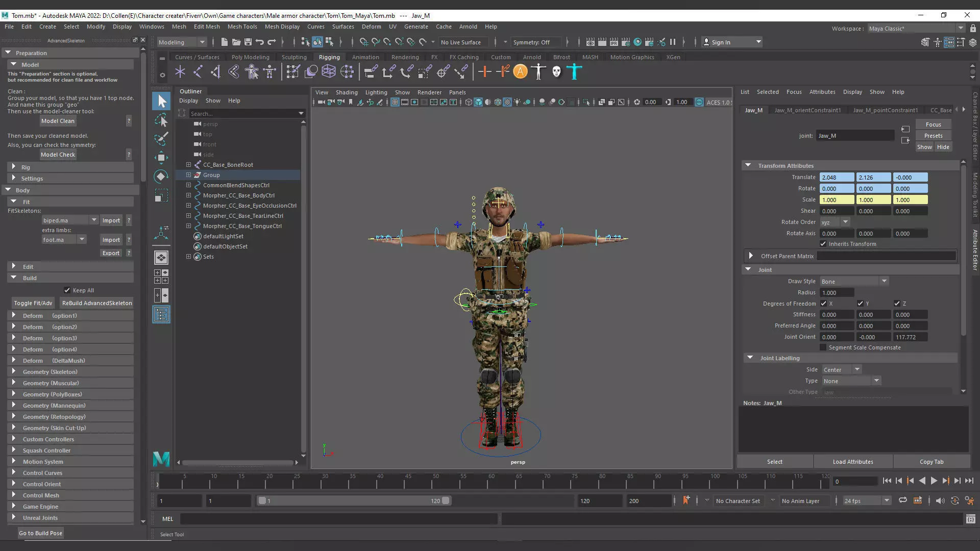This screenshot has height=551, width=980.
Task: Enable Segment Scale Compensate
Action: (x=823, y=347)
